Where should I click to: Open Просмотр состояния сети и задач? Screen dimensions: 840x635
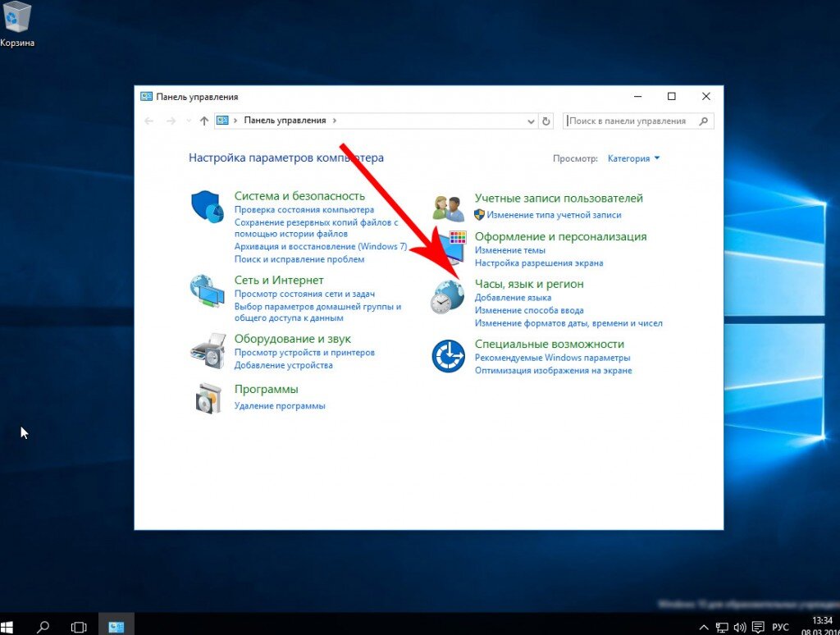point(305,295)
